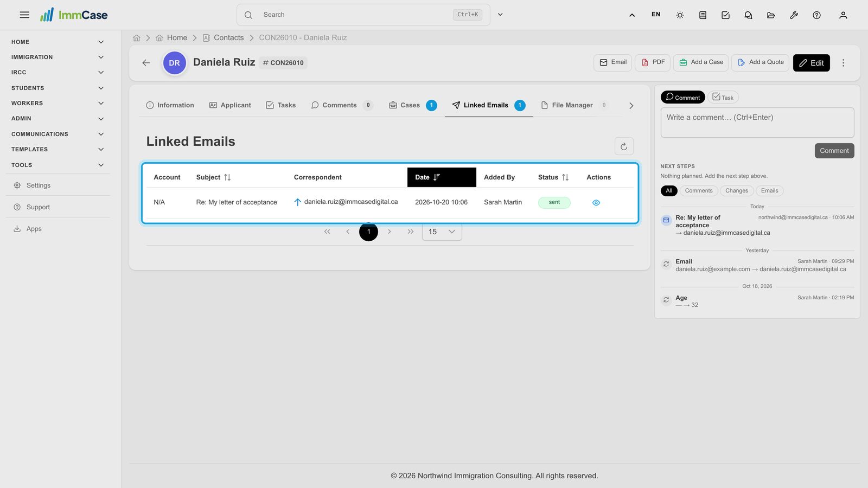View the email with the eye icon
The height and width of the screenshot is (488, 868).
[596, 202]
